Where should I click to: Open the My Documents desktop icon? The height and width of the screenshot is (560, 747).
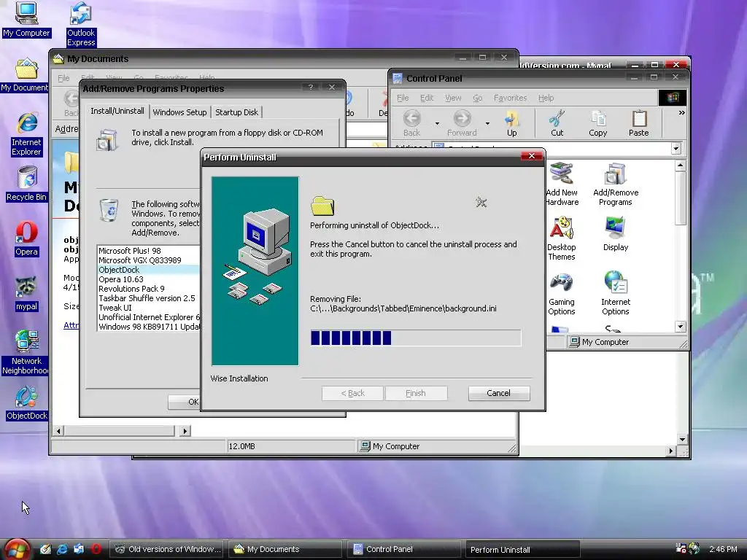pyautogui.click(x=26, y=75)
